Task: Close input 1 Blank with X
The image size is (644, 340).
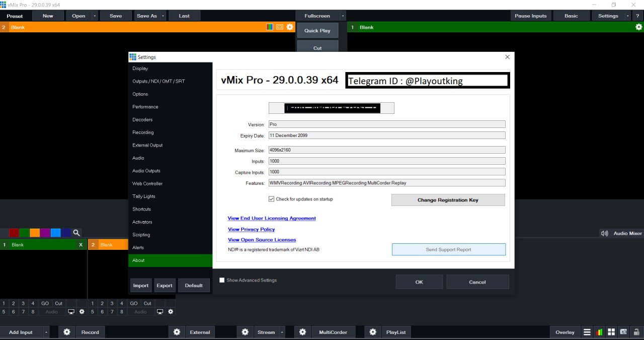Action: tap(80, 245)
